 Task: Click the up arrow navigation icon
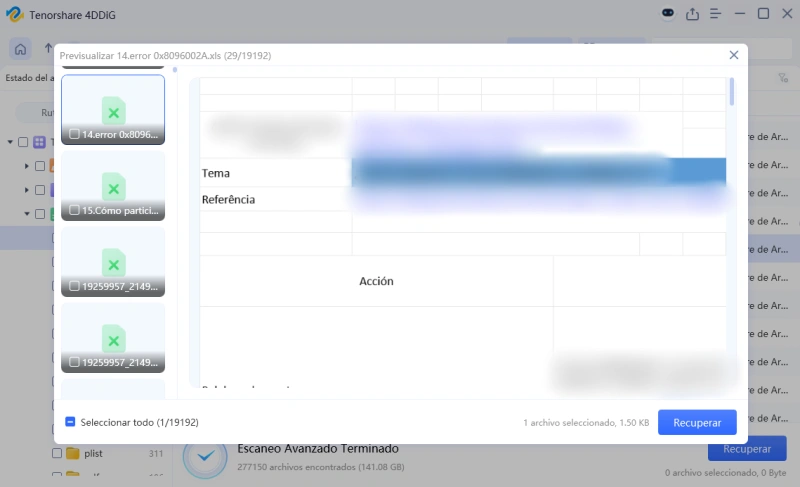coord(48,48)
